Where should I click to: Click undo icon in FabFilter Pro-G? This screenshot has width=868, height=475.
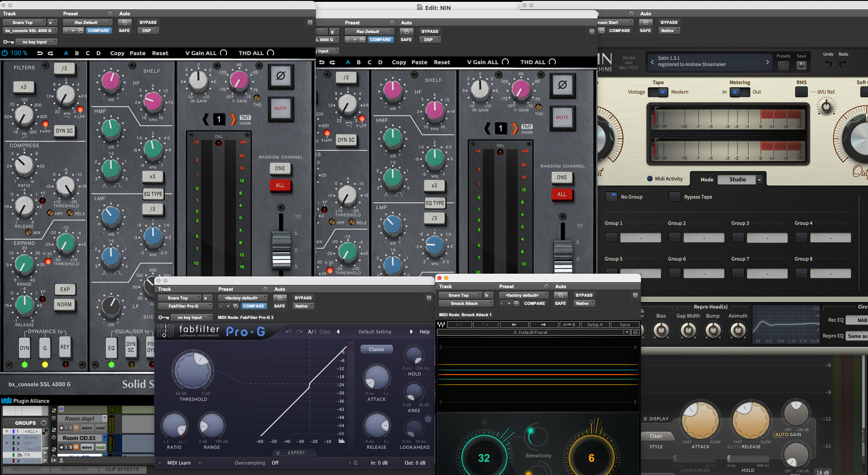(289, 332)
